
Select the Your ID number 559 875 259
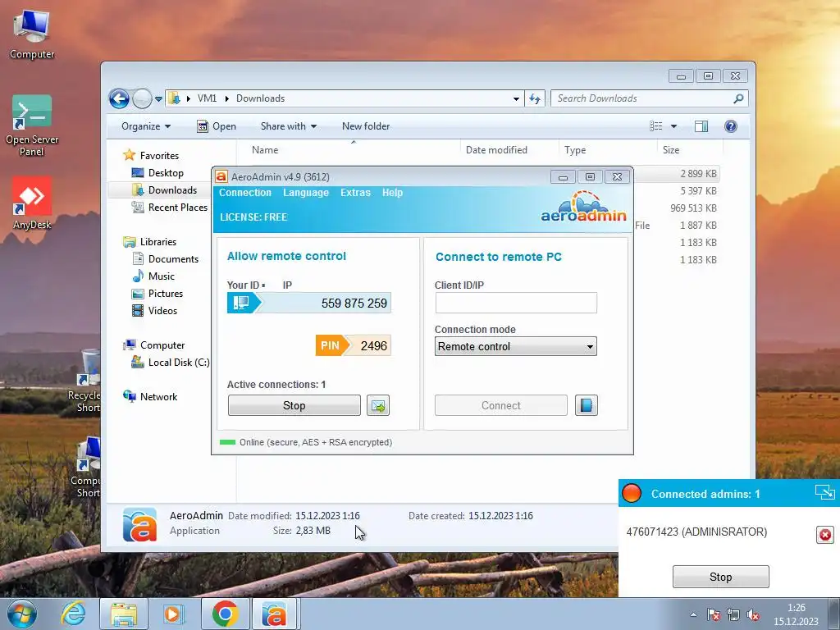pos(354,304)
